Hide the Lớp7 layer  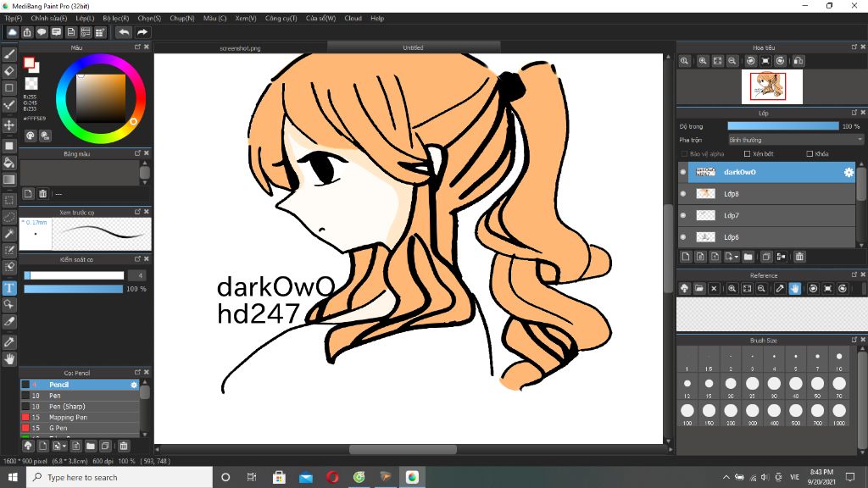683,215
